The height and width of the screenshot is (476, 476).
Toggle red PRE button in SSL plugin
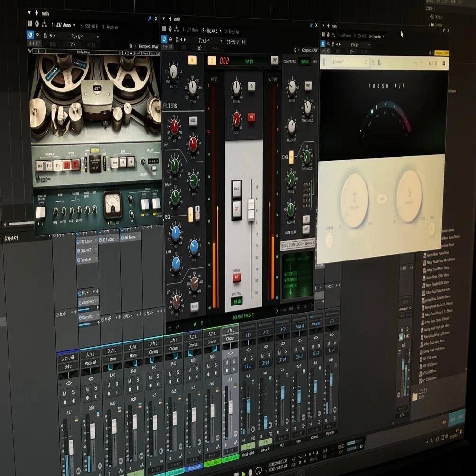coord(251,117)
